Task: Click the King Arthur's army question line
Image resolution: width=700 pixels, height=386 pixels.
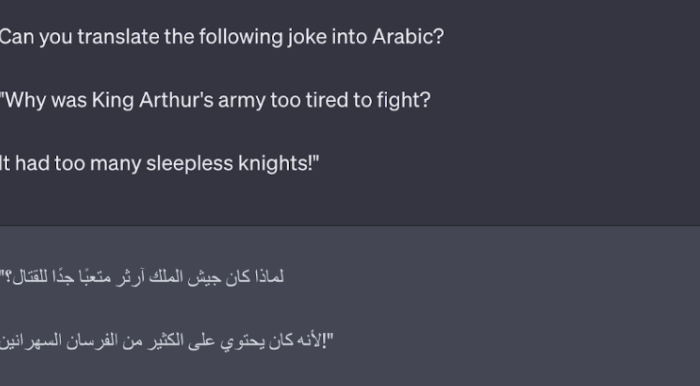Action: (215, 100)
